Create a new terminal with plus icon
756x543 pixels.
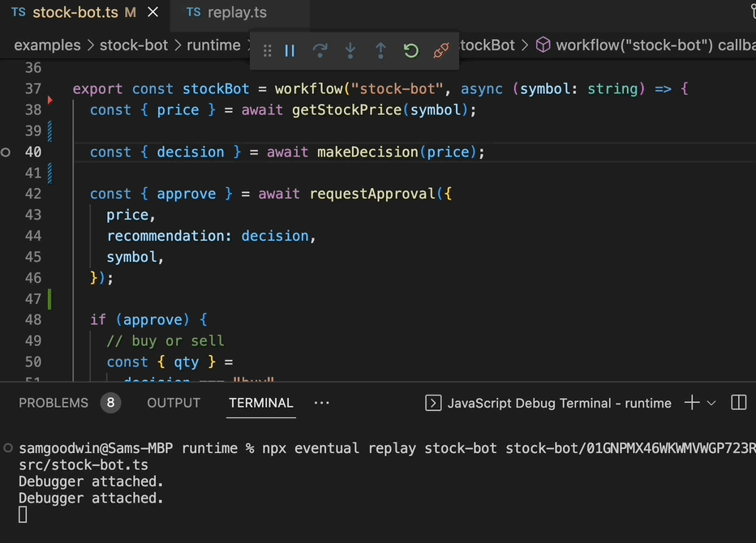[x=691, y=403]
